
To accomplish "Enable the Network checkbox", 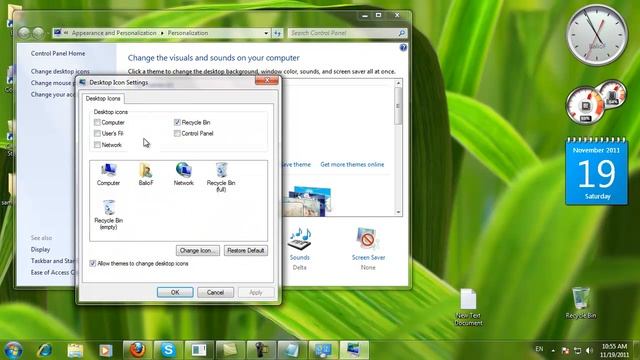I will [x=97, y=144].
